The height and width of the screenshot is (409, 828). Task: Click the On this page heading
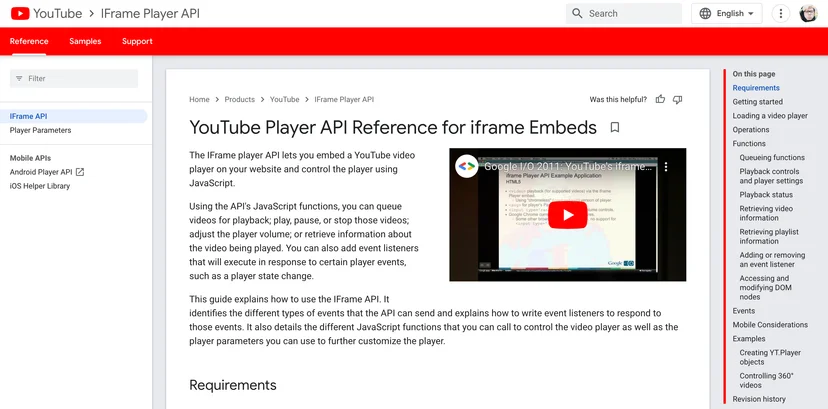[x=754, y=74]
